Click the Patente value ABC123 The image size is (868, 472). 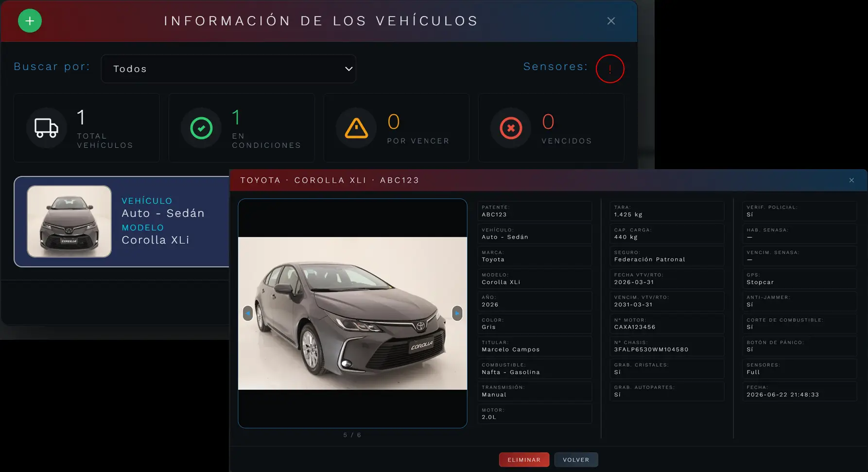click(x=494, y=214)
